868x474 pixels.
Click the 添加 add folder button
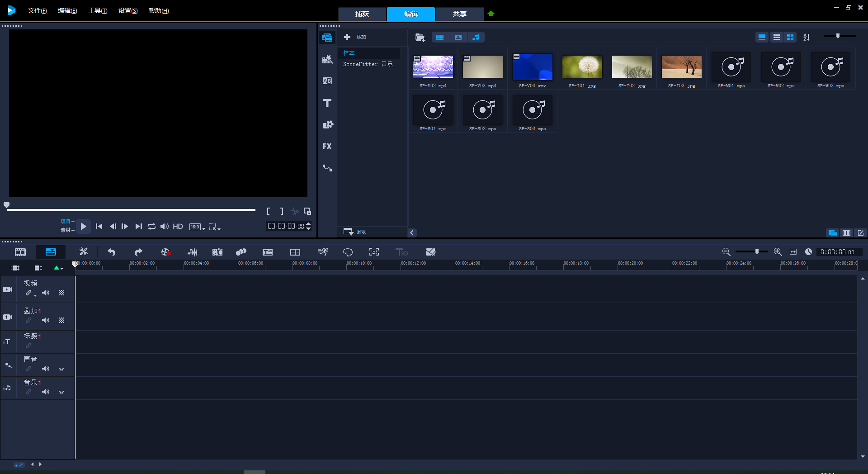click(355, 37)
